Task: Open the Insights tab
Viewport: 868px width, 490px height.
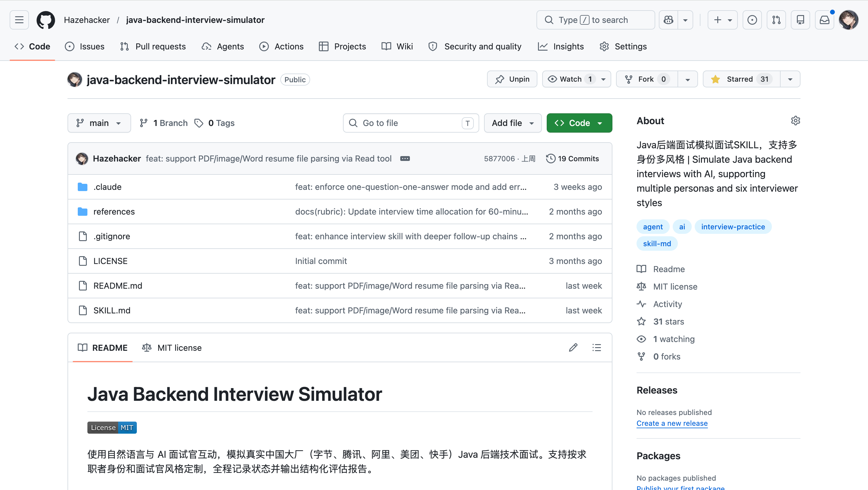Action: 561,46
